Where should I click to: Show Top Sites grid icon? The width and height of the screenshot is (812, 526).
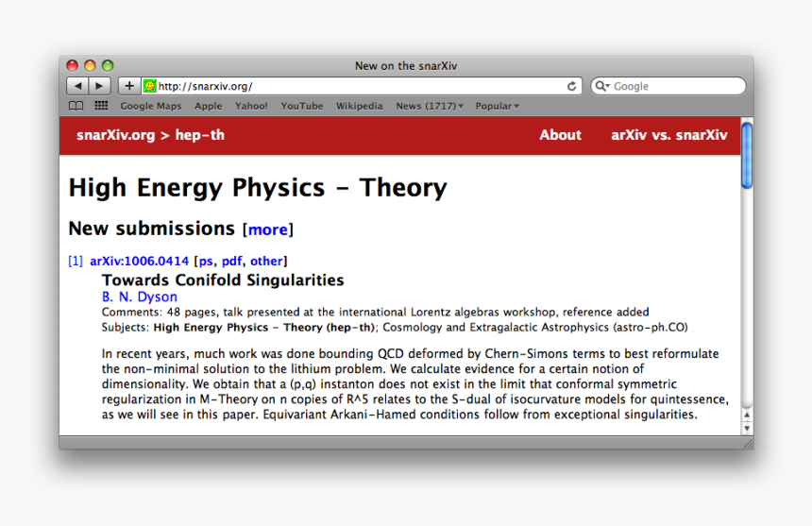click(101, 106)
